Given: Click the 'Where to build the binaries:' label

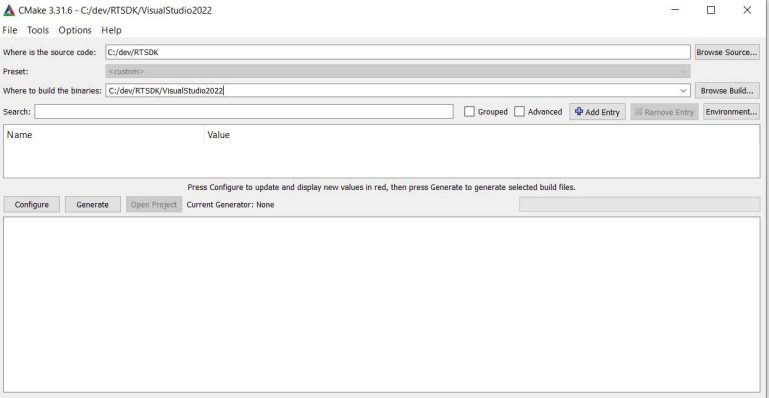Looking at the screenshot, I should [x=52, y=91].
